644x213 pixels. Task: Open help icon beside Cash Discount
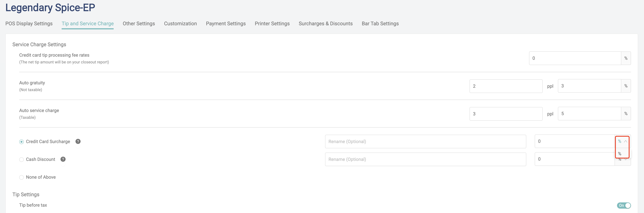[63, 159]
